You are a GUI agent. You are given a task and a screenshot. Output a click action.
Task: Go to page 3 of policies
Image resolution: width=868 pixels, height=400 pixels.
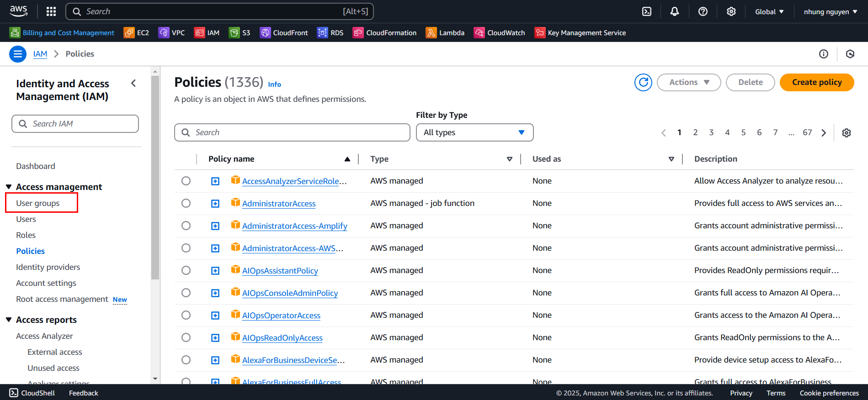(x=711, y=132)
